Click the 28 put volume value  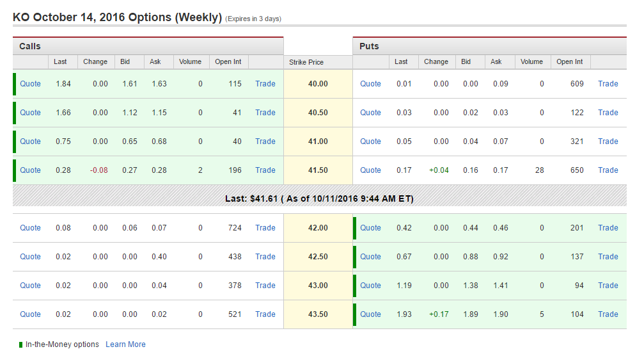click(x=540, y=170)
